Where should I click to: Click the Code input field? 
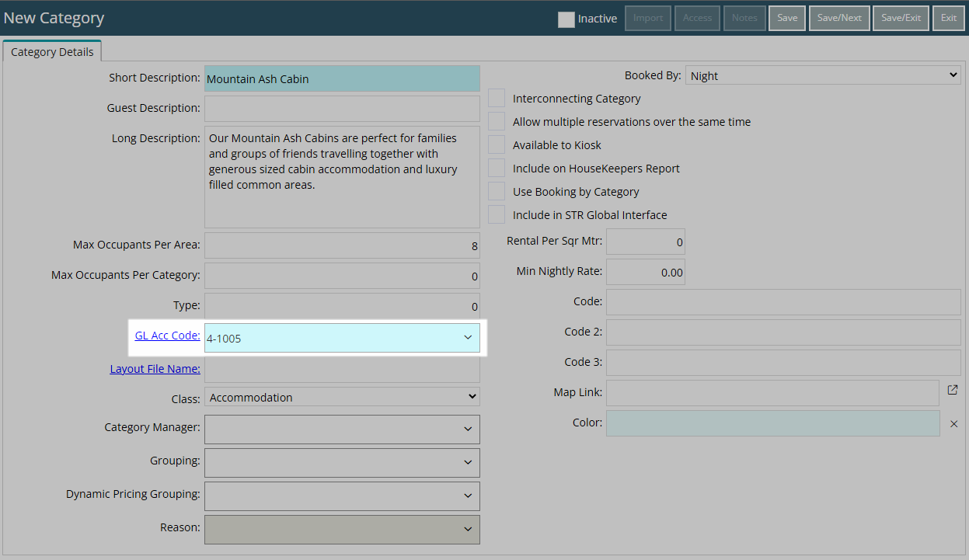pos(783,302)
